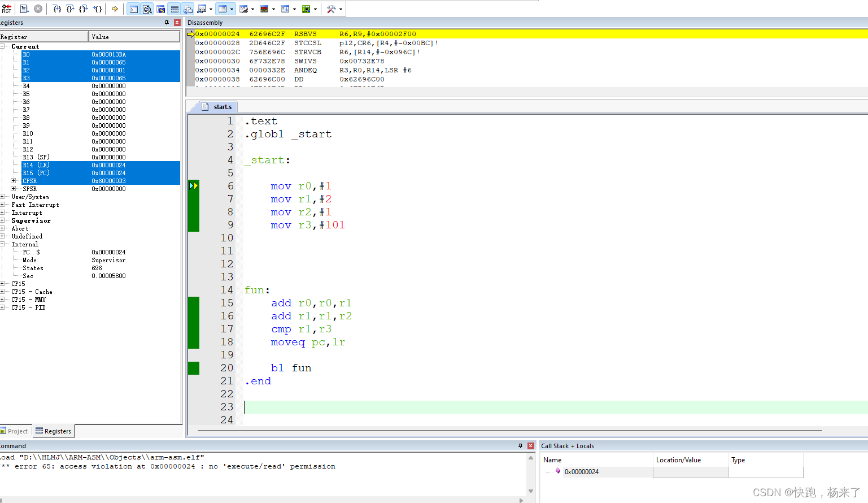Click the R4 value 0x00000000

(108, 86)
